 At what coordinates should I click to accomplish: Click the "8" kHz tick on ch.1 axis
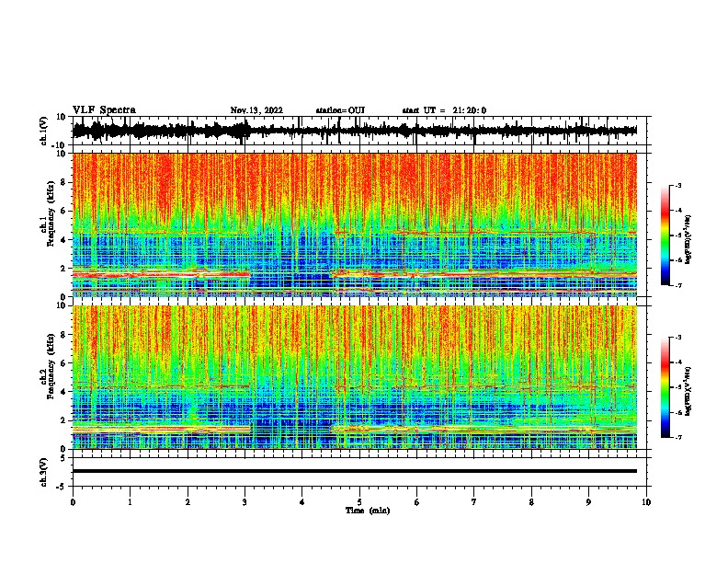(x=63, y=182)
